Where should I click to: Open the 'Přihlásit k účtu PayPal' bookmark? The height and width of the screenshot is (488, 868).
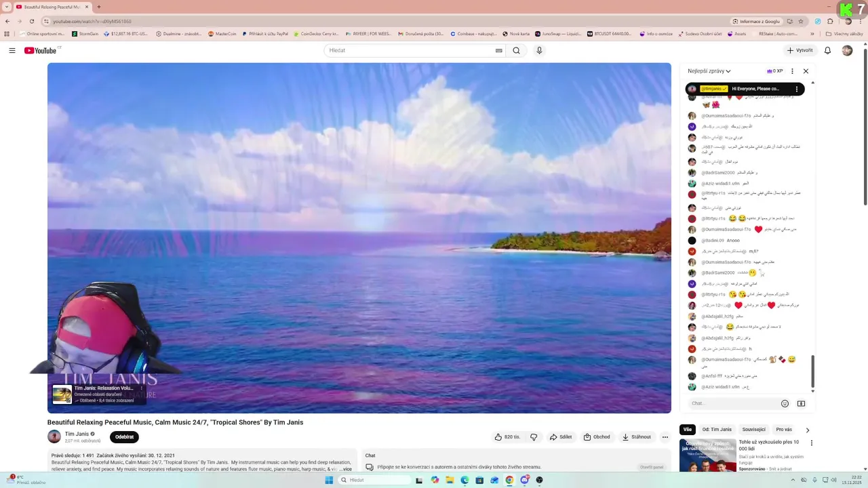click(x=265, y=33)
